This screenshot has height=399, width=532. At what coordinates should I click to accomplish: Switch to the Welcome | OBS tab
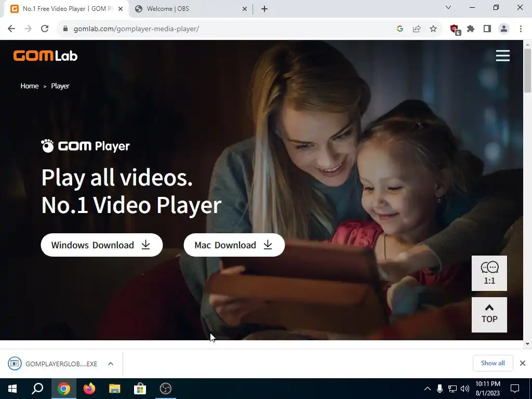click(190, 9)
